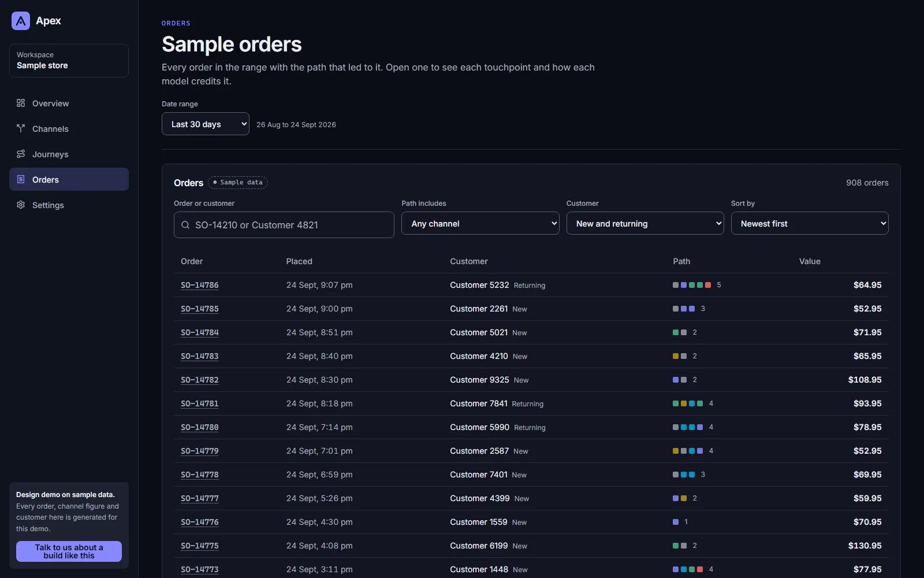Click the Apex logo icon
Viewport: 924px width, 578px height.
point(21,21)
